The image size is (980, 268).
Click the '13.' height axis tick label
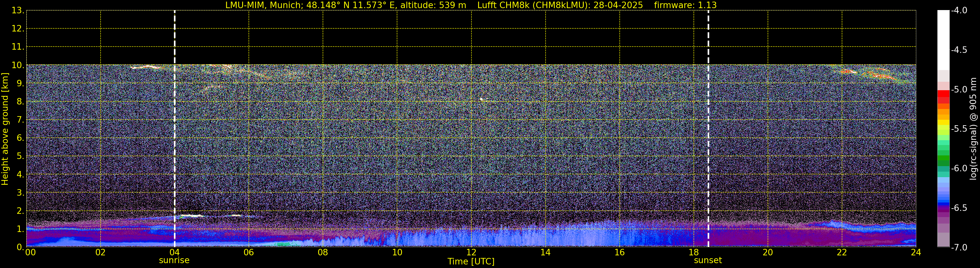coord(18,11)
